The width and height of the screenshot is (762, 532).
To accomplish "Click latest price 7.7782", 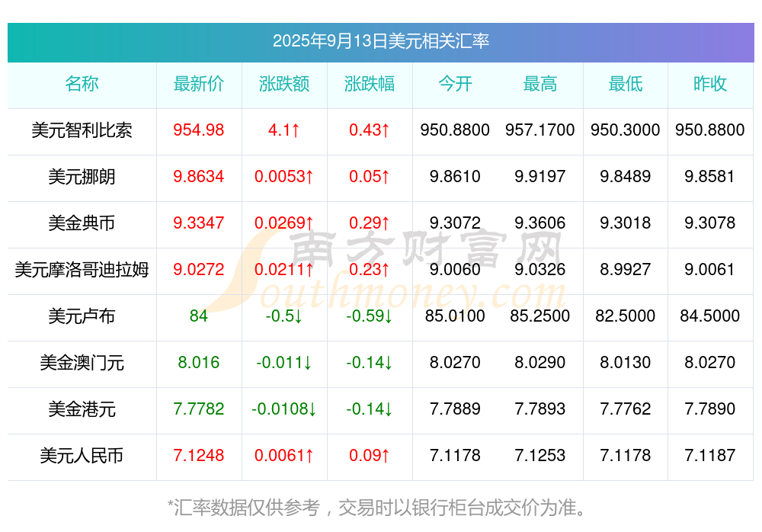I will 199,409.
